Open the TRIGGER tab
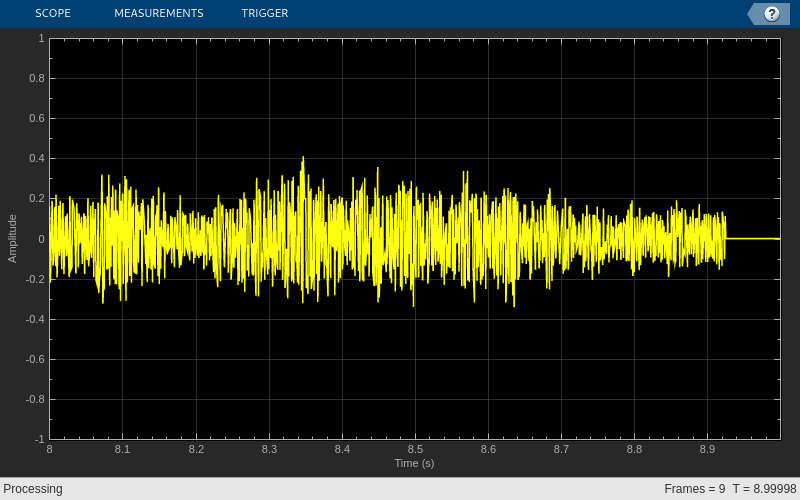The width and height of the screenshot is (800, 500). [265, 13]
